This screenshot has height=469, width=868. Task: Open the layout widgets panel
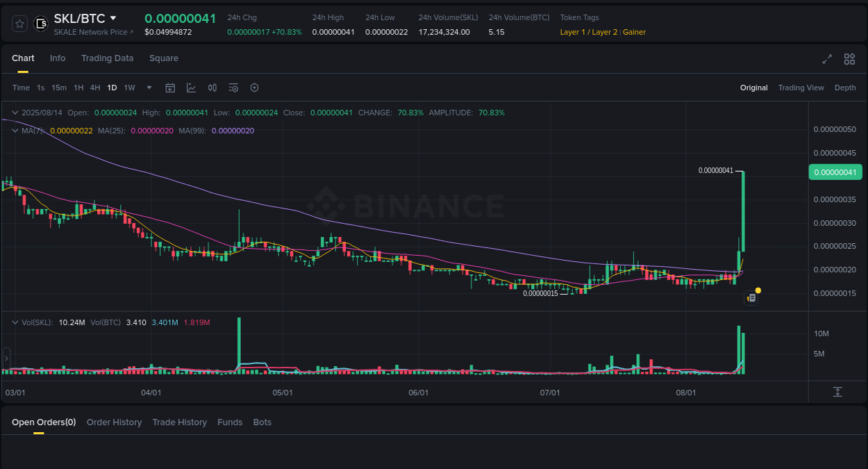[849, 60]
